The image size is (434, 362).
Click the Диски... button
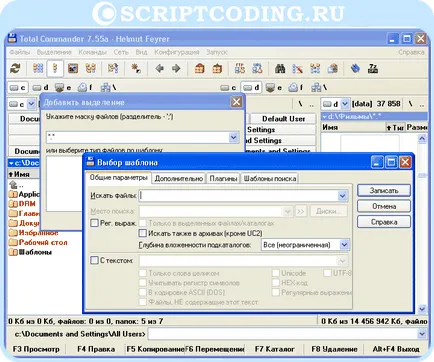pyautogui.click(x=329, y=211)
